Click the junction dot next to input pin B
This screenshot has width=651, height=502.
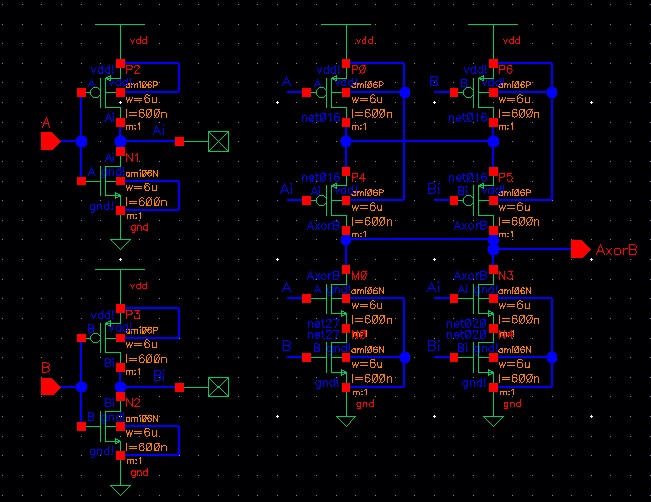(x=81, y=387)
